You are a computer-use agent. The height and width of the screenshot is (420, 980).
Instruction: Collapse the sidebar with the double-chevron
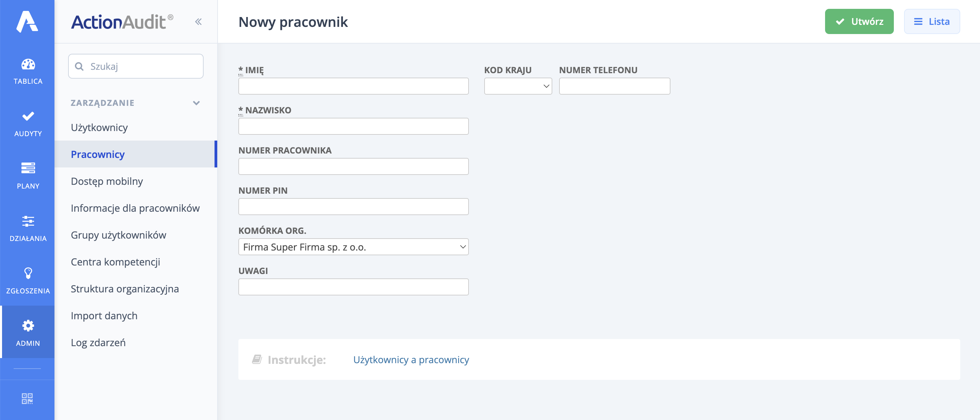(x=198, y=21)
